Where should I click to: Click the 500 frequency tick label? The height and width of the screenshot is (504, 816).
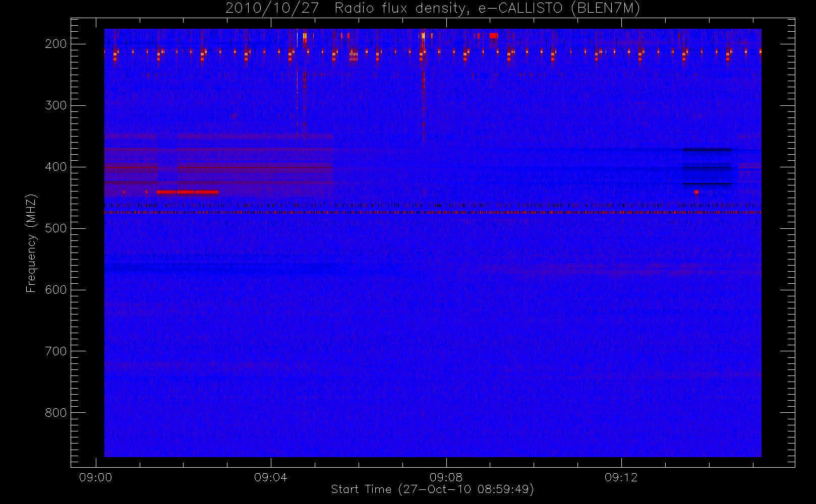tap(56, 228)
